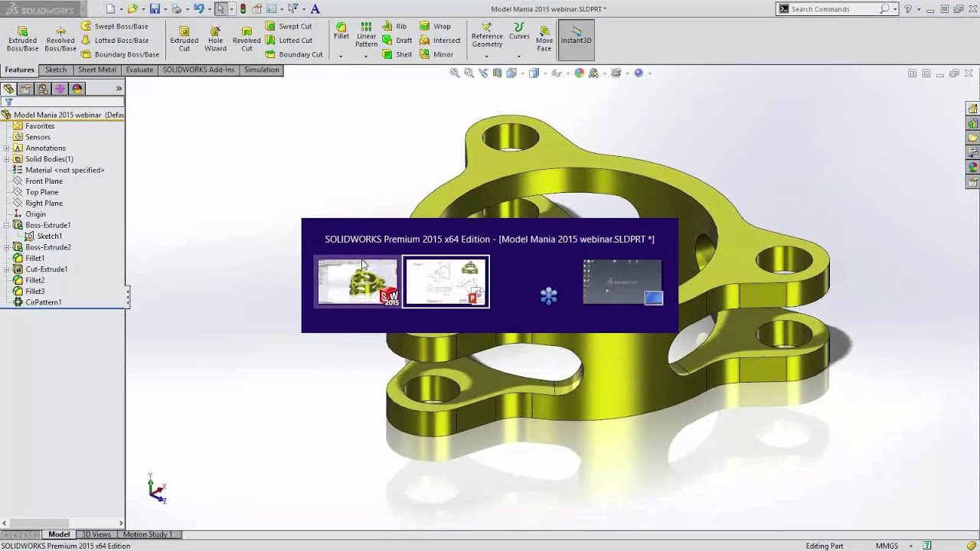Open the Simulation tab

point(262,70)
